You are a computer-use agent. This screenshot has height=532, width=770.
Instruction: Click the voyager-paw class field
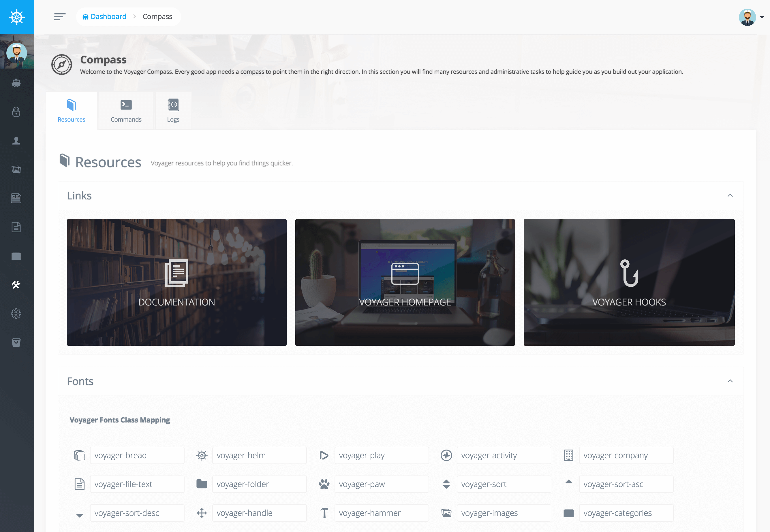click(x=382, y=484)
